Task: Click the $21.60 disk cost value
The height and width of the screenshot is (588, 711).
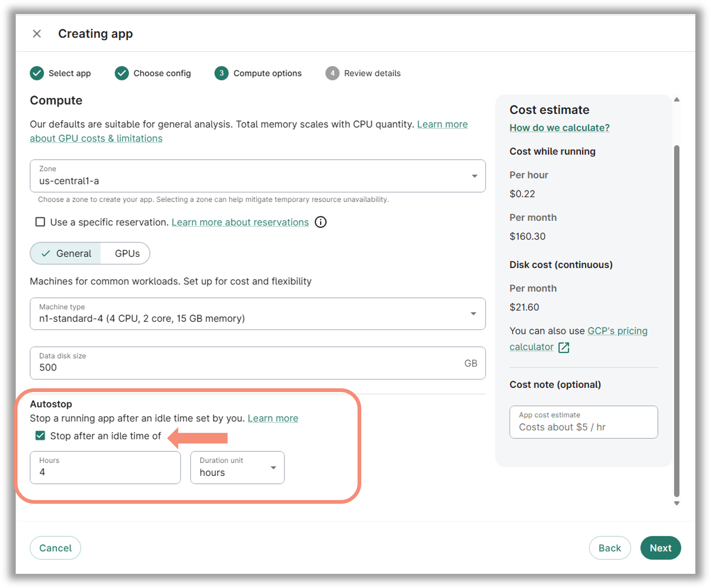Action: [524, 307]
